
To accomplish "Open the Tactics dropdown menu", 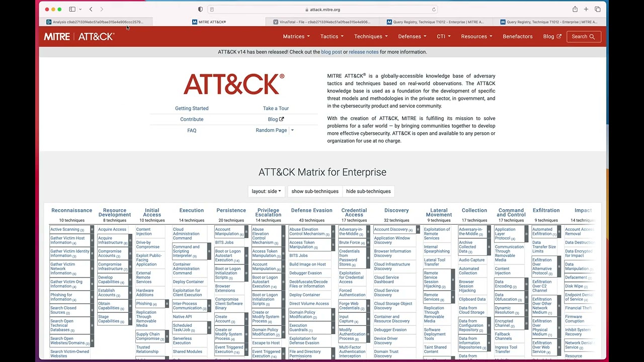I will 332,36.
